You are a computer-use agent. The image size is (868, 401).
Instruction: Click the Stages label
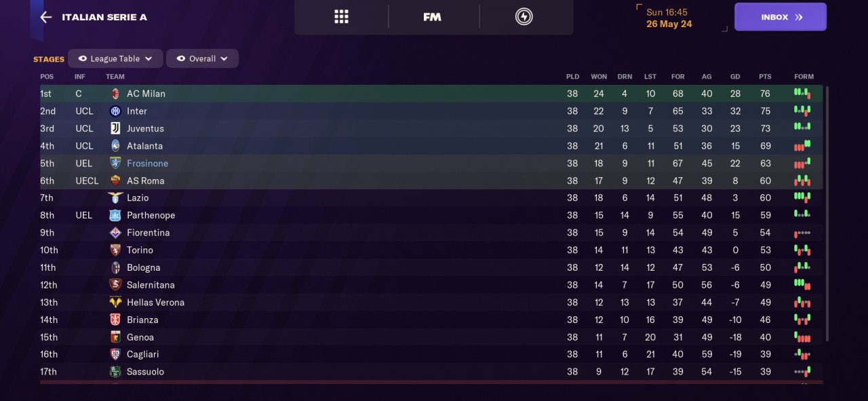pyautogui.click(x=49, y=59)
